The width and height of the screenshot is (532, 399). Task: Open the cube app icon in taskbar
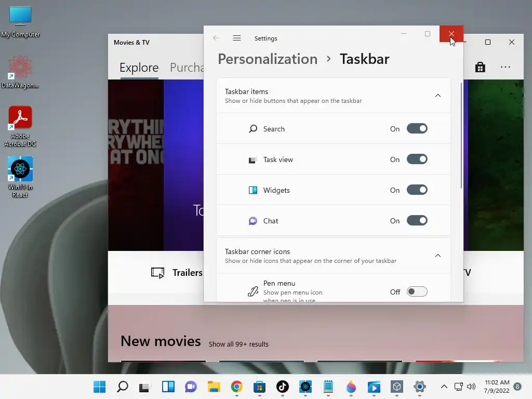click(396, 387)
